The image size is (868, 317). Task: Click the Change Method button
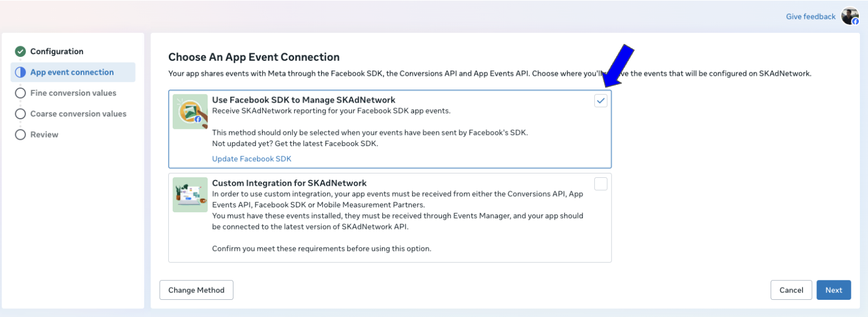[x=196, y=290]
